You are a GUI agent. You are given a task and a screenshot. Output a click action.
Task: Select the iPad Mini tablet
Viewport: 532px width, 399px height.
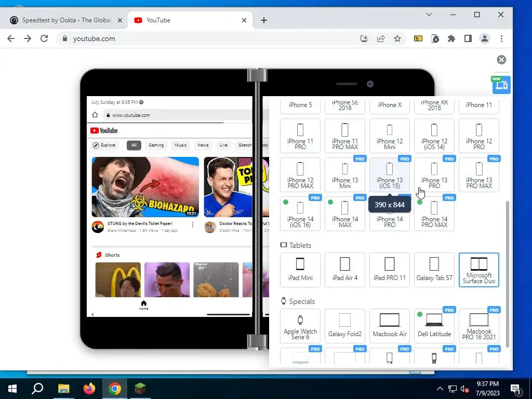[300, 270]
